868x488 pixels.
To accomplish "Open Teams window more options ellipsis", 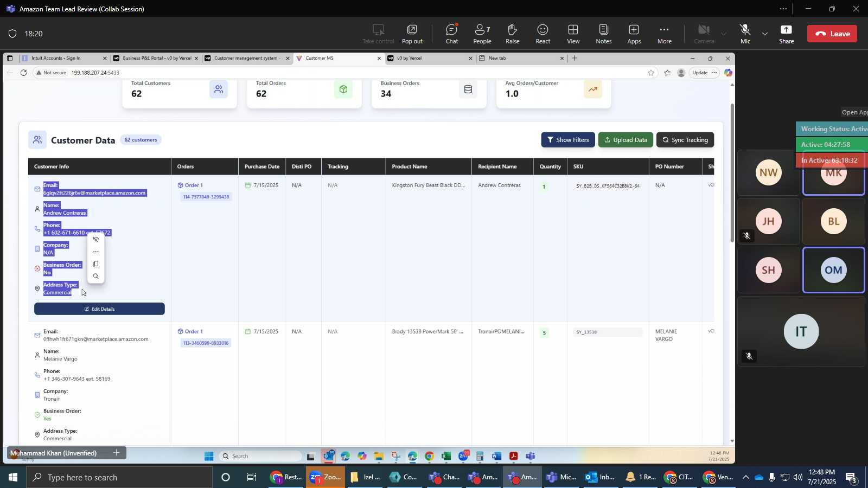I will pyautogui.click(x=783, y=9).
